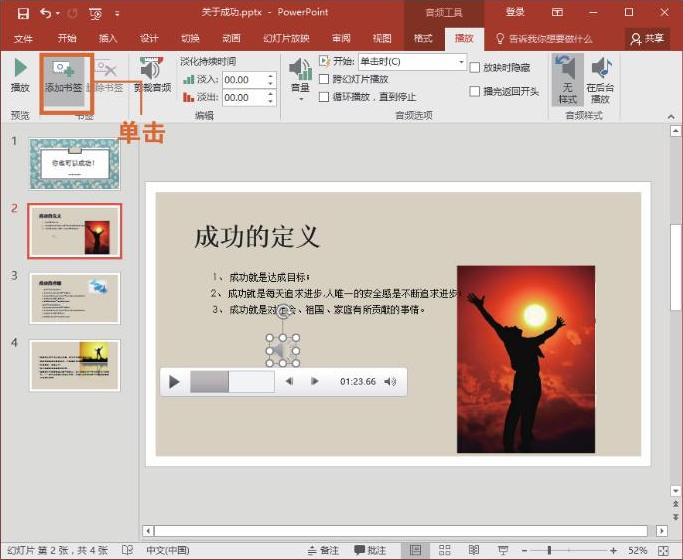Select slide 2 thumbnail 成功的定义
Screen dimensions: 683x560
point(74,231)
